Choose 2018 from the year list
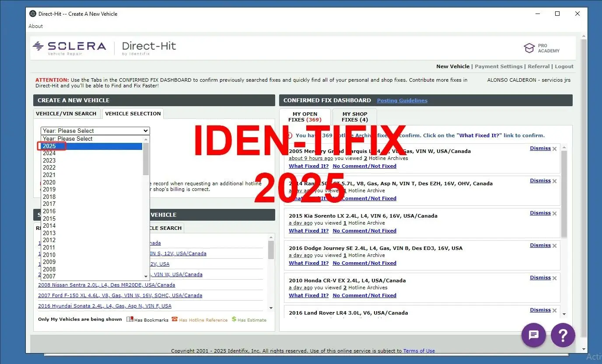This screenshot has height=364, width=602. click(x=49, y=197)
